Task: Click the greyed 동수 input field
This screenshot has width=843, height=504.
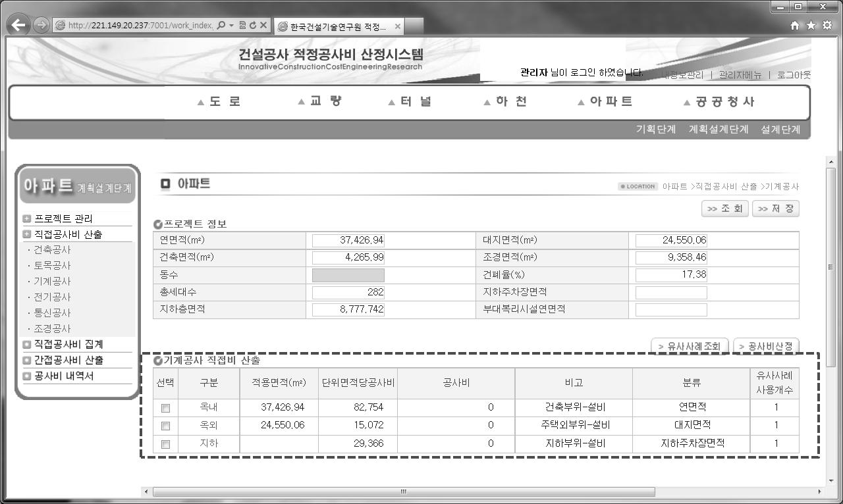Action: tap(348, 275)
